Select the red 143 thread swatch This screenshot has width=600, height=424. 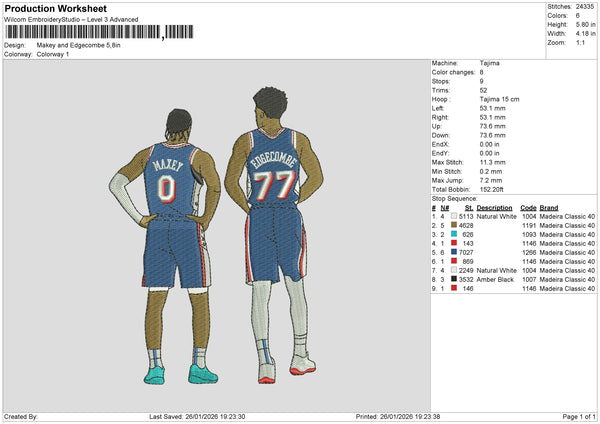453,244
